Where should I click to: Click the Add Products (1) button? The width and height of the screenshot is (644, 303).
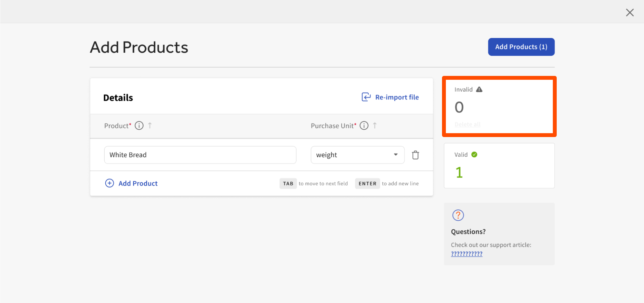pyautogui.click(x=521, y=47)
